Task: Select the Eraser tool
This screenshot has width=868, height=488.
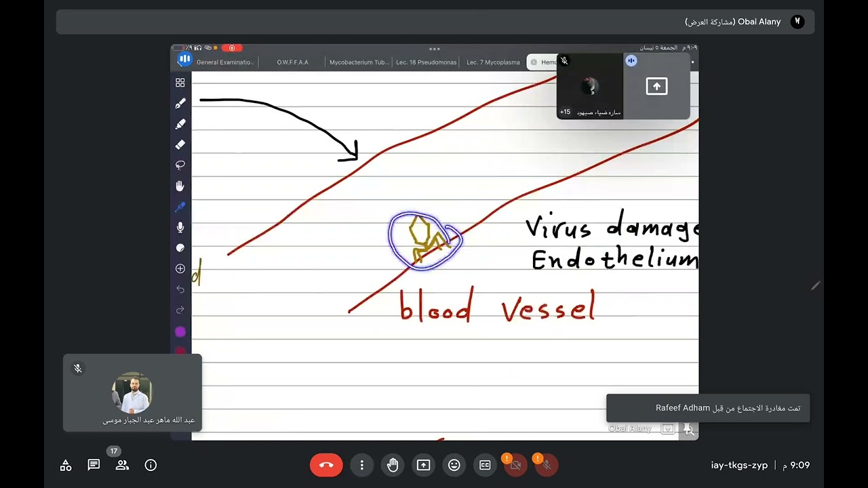Action: coord(180,144)
